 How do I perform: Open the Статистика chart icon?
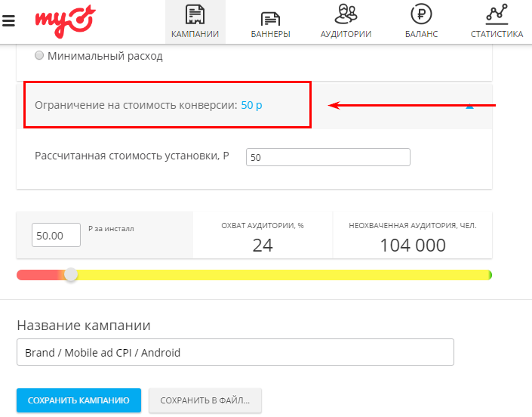[x=497, y=14]
